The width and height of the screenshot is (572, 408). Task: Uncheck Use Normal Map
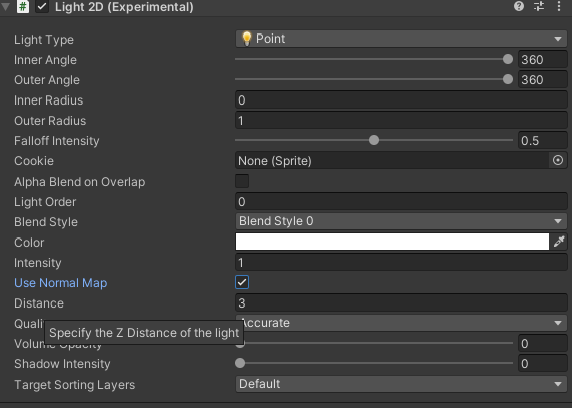tap(242, 282)
